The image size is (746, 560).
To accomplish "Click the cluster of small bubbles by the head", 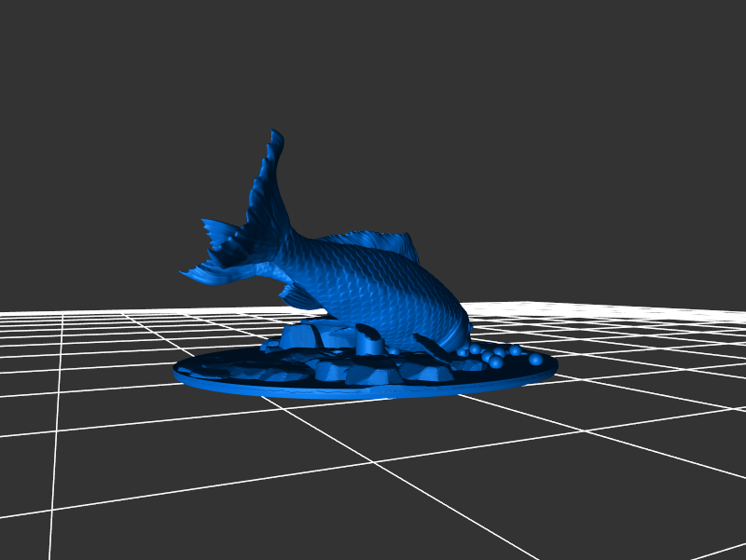I will pos(490,354).
